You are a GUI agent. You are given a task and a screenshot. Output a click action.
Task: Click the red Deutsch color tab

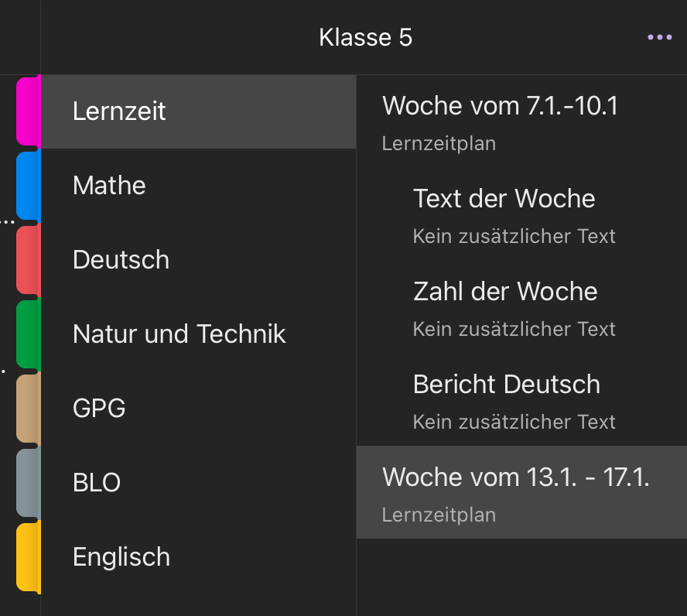[x=29, y=260]
